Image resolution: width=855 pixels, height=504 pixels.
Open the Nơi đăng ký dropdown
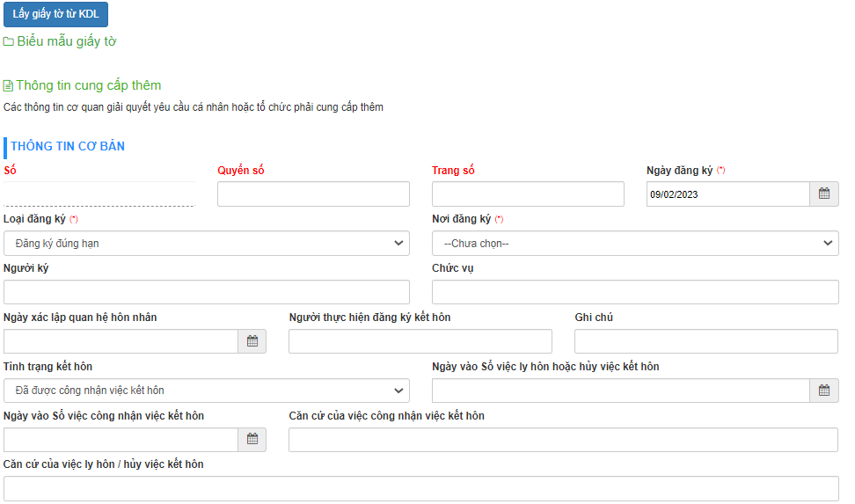(634, 243)
